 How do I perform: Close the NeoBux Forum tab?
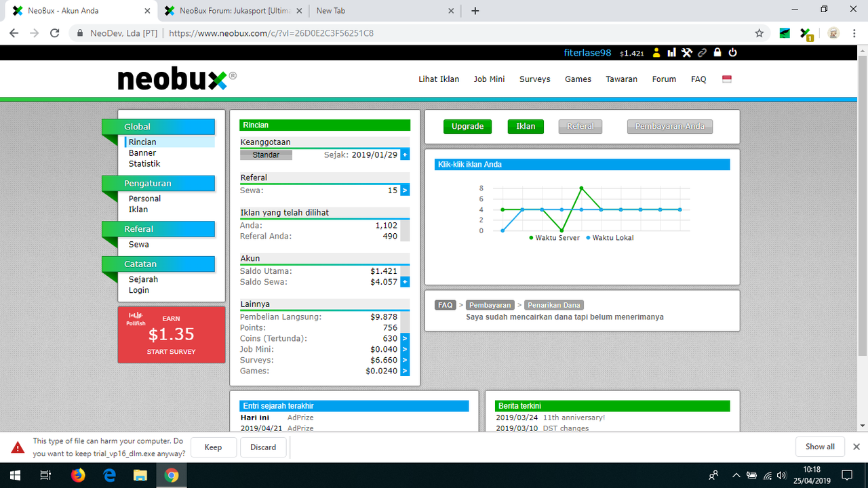(x=299, y=11)
